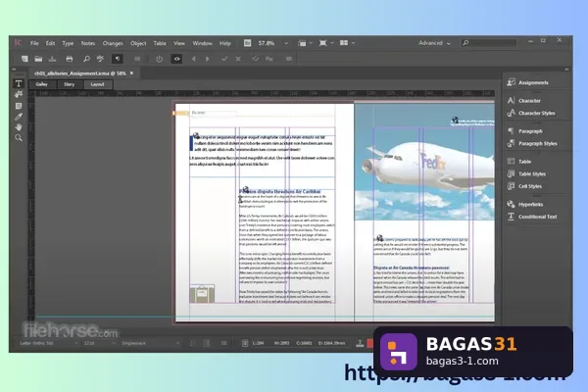588x392 pixels.
Task: Open the Type menu
Action: click(68, 43)
